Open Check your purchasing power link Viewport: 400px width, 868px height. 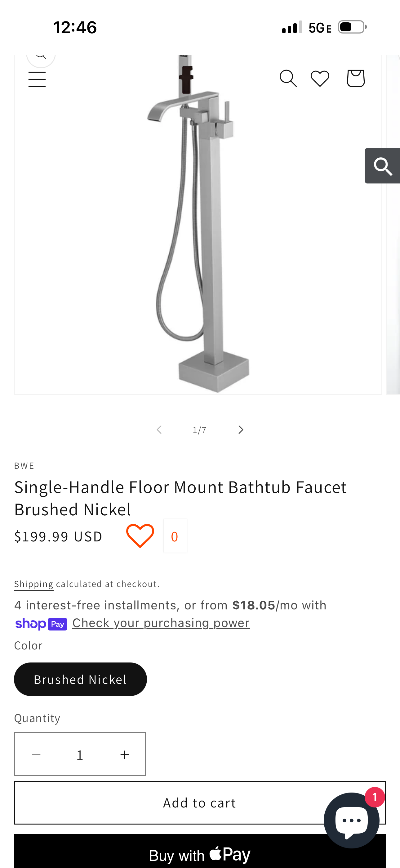click(x=161, y=623)
